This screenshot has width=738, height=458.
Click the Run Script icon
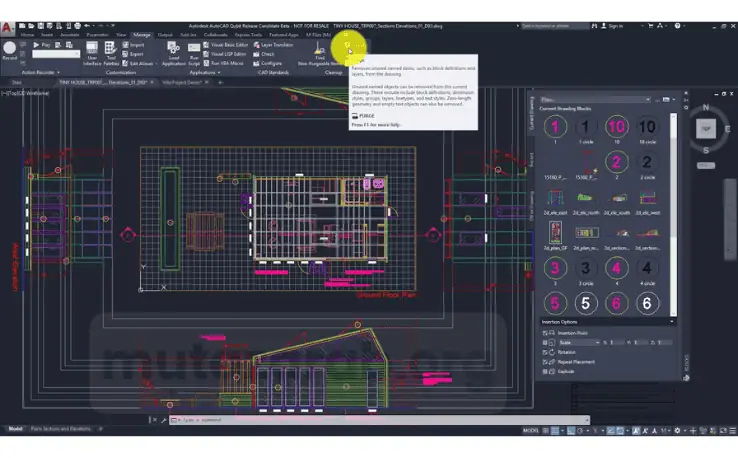(x=194, y=54)
